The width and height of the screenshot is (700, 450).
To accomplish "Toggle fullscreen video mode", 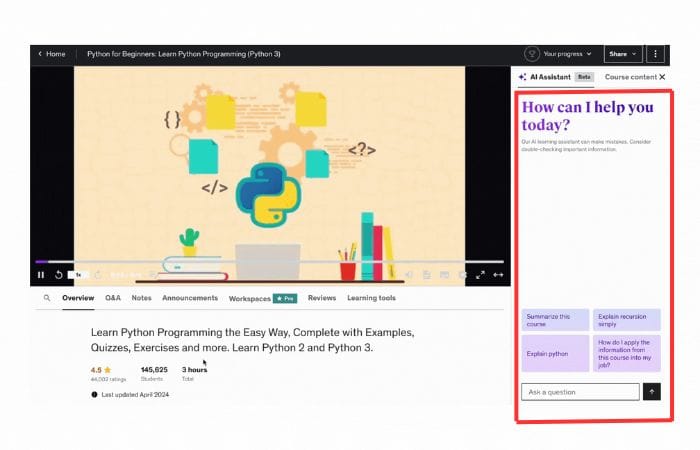I will pos(480,275).
